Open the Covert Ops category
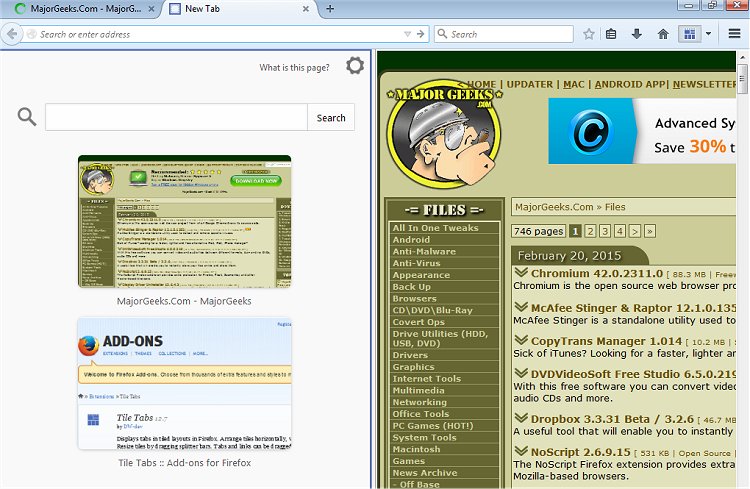Viewport: 750px width, 489px height. click(445, 322)
